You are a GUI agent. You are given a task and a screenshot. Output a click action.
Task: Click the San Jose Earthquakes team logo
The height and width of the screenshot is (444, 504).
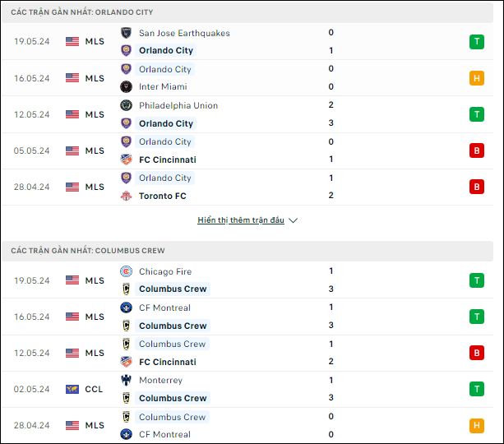(x=126, y=33)
